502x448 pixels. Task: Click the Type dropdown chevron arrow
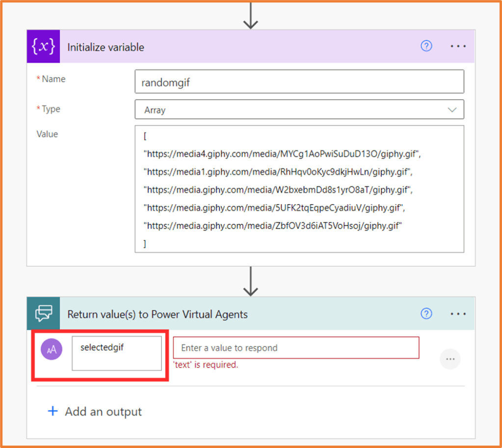452,110
